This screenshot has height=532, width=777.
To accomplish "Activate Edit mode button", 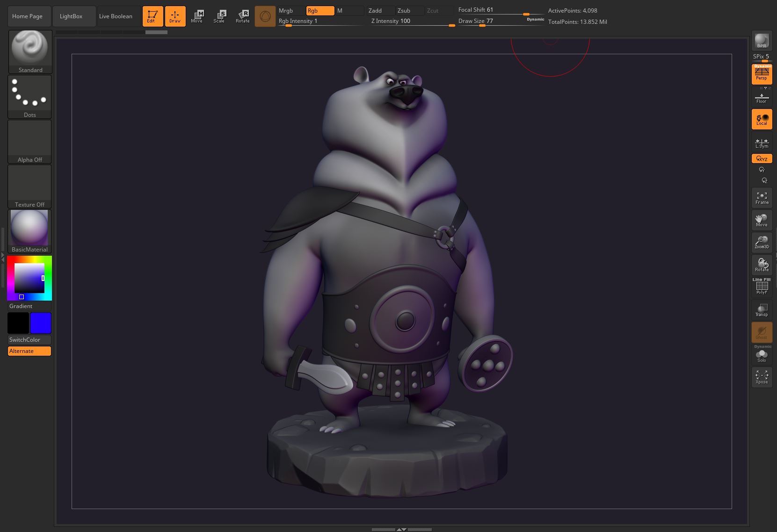I will (152, 16).
